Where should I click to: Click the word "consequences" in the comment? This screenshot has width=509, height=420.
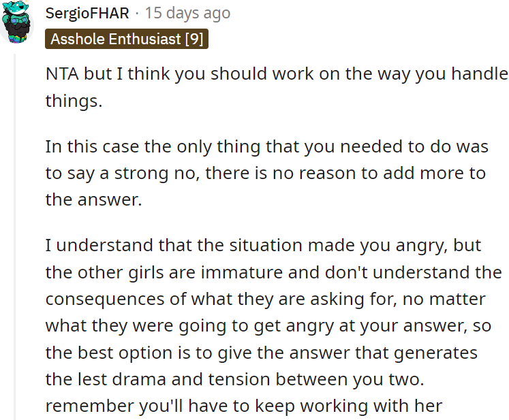[x=104, y=298]
